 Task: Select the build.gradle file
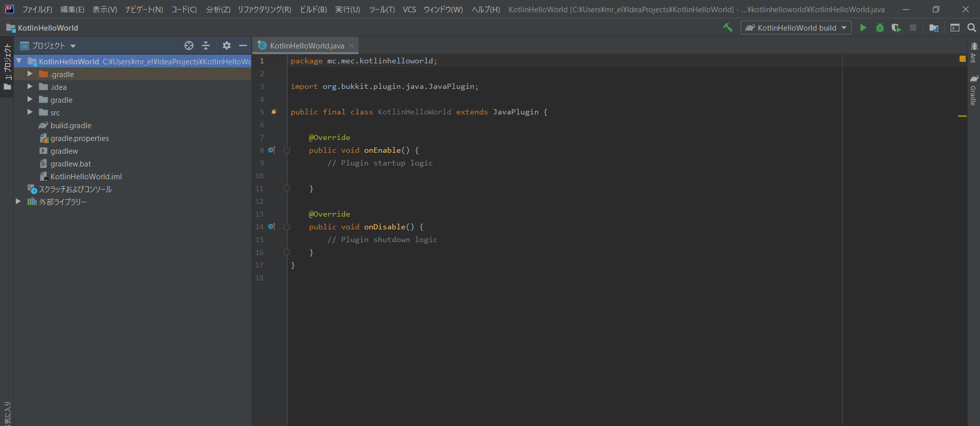click(x=70, y=125)
